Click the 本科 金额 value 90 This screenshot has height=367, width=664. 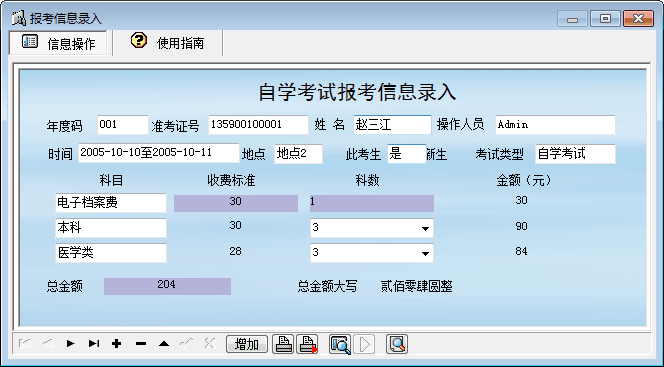pos(521,226)
